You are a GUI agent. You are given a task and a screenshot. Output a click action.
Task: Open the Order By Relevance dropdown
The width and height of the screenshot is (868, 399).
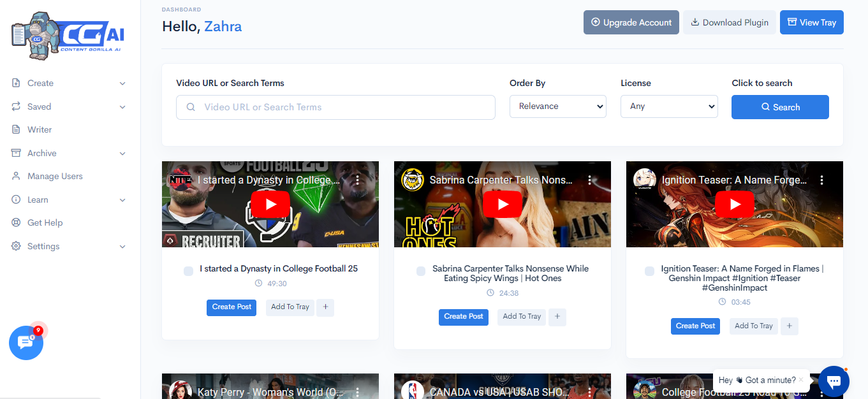558,106
